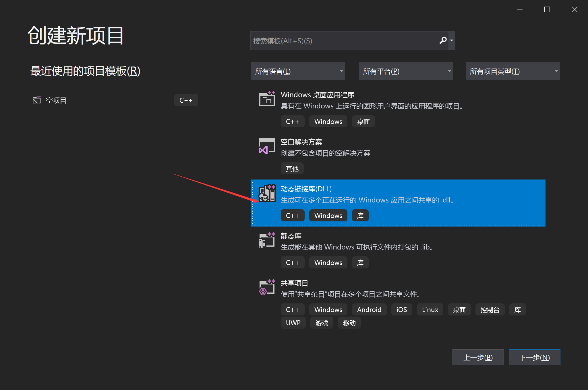
Task: Select the 动态链接库(DLL) template title
Action: coord(306,189)
